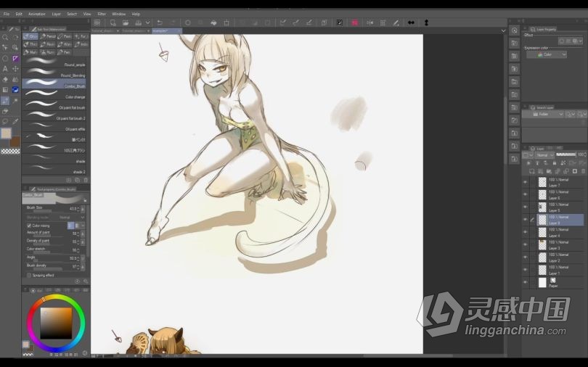The image size is (588, 367).
Task: Click the color wheel saturation square
Action: 56,323
